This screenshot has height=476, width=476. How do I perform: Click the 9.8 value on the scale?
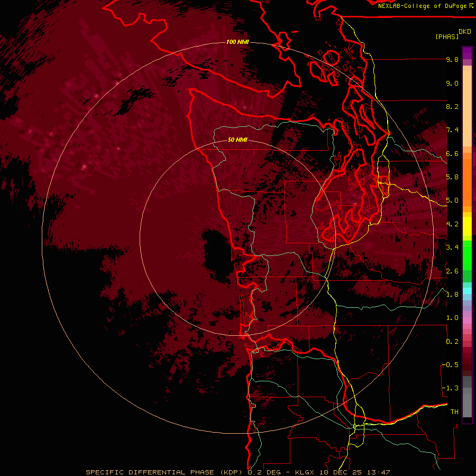pyautogui.click(x=452, y=59)
